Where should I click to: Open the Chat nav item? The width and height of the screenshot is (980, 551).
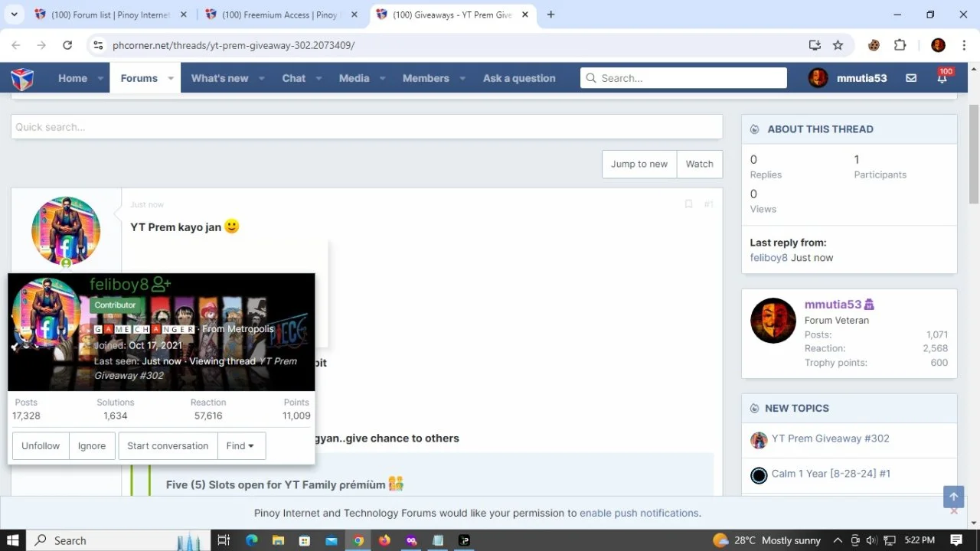[x=294, y=78]
